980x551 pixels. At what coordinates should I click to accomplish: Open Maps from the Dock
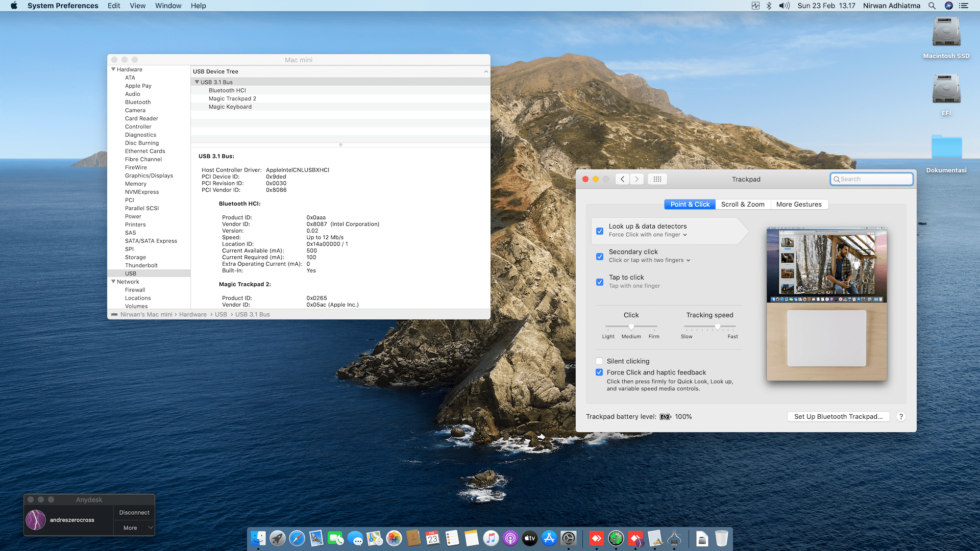pyautogui.click(x=375, y=538)
